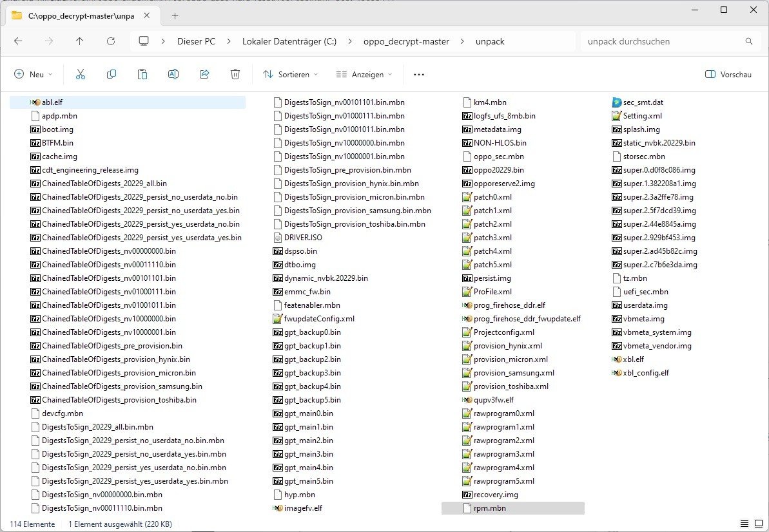Open the more options ellipsis menu
The image size is (769, 532).
pyautogui.click(x=419, y=75)
